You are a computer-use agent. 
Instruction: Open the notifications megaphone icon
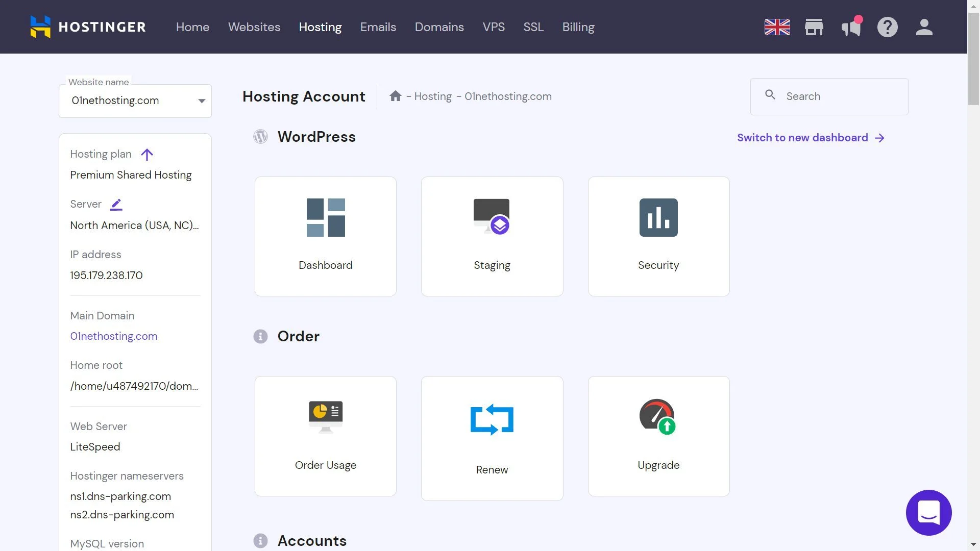850,27
